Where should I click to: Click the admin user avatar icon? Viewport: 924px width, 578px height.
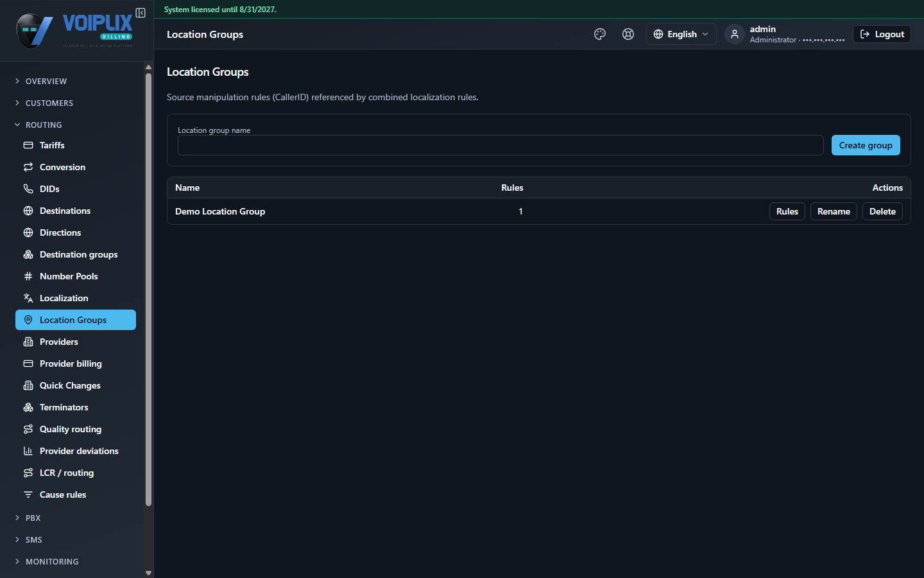point(735,34)
